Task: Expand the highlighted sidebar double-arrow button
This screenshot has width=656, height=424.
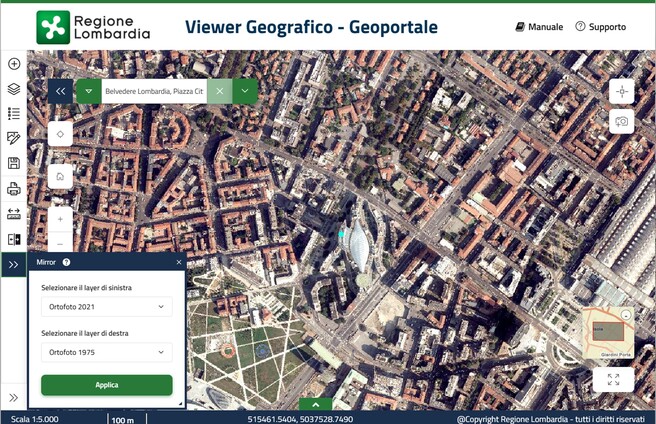Action: click(13, 265)
